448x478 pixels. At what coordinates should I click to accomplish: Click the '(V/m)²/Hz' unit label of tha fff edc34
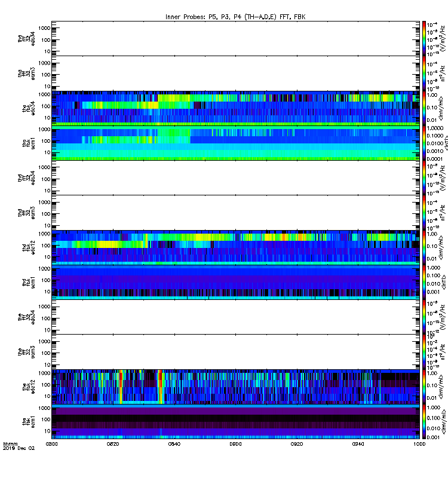click(443, 39)
